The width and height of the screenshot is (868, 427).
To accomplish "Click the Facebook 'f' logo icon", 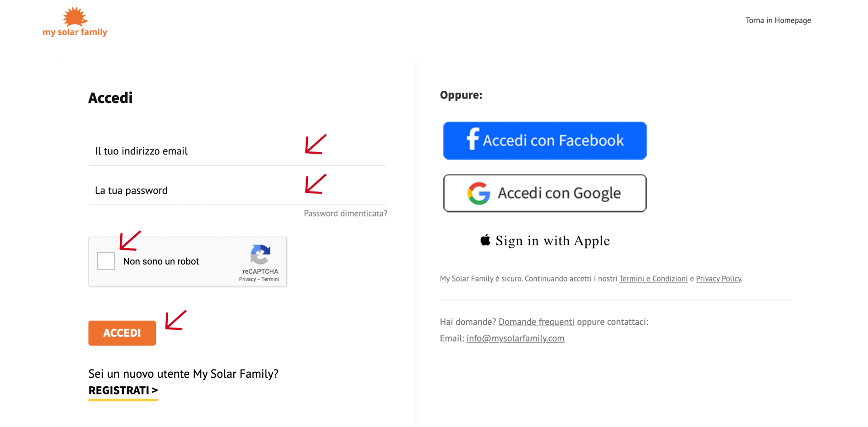I will [x=473, y=139].
